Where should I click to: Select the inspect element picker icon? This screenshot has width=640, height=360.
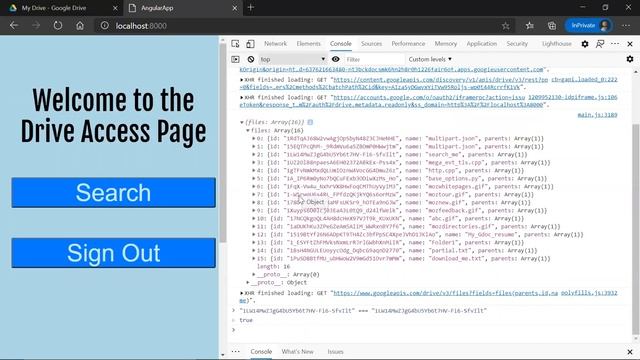[x=236, y=44]
